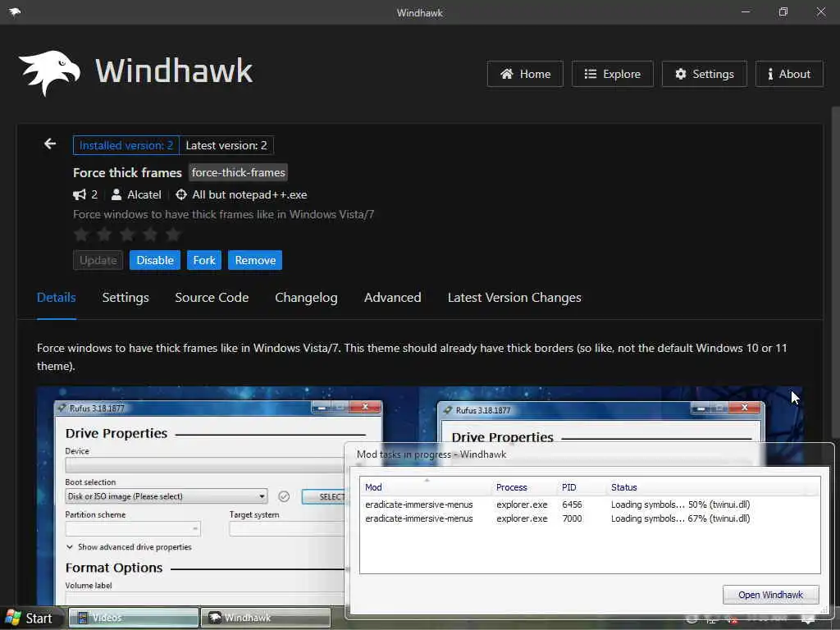Viewport: 840px width, 630px height.
Task: Fork the Force thick frames mod
Action: click(x=204, y=260)
